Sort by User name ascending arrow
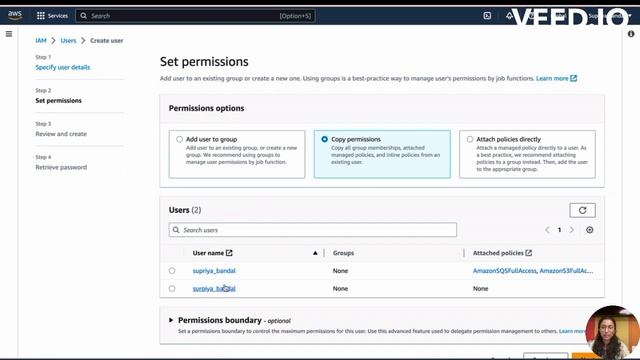The image size is (640, 360). pos(315,253)
